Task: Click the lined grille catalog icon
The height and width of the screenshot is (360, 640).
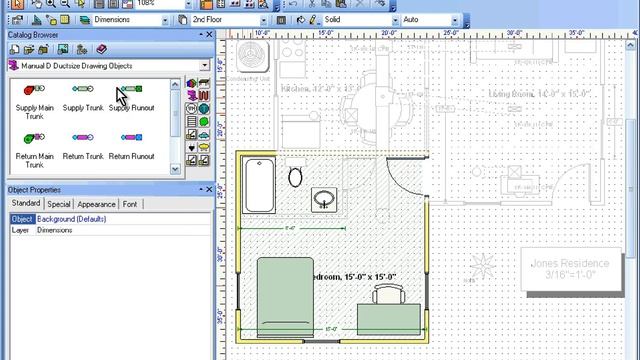Action: tap(191, 122)
